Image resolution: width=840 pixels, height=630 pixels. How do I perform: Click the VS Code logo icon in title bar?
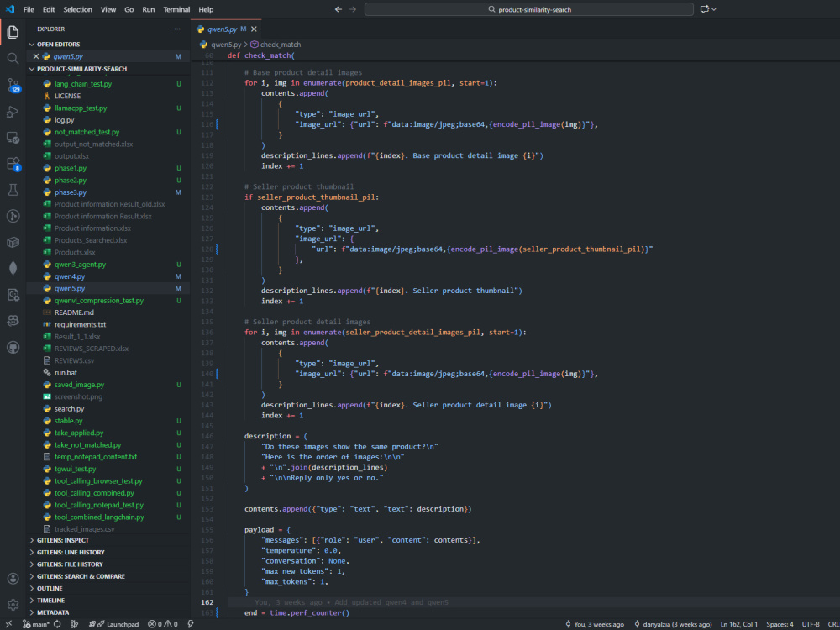9,9
